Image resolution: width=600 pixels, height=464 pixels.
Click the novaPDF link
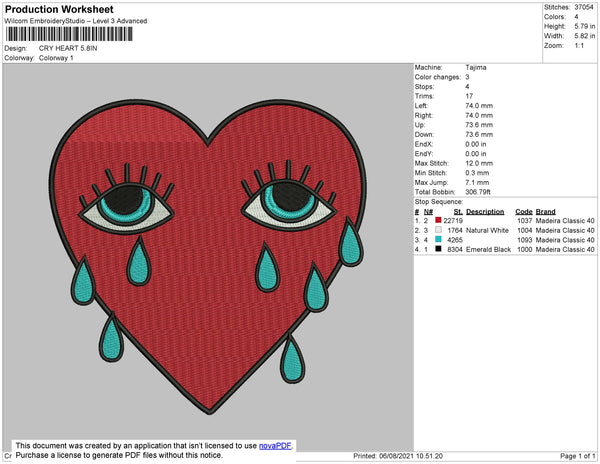click(x=275, y=446)
